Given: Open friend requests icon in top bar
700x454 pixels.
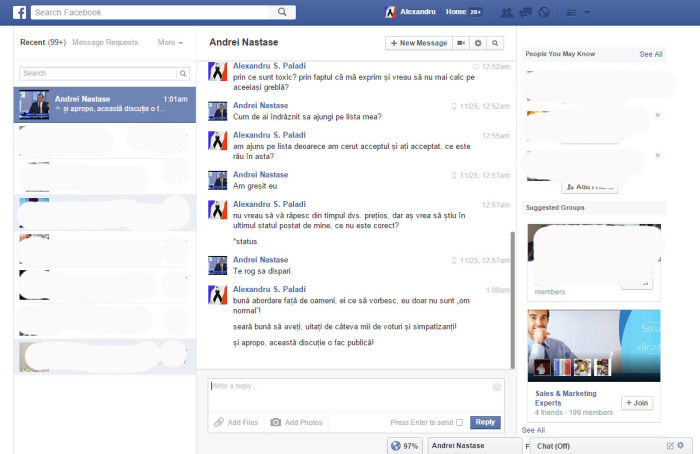Looking at the screenshot, I should pos(506,12).
